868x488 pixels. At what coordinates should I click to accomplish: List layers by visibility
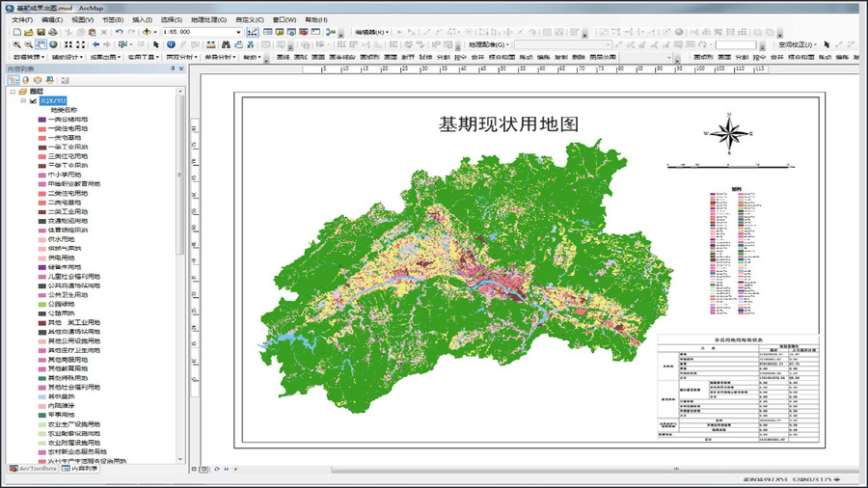pos(38,80)
